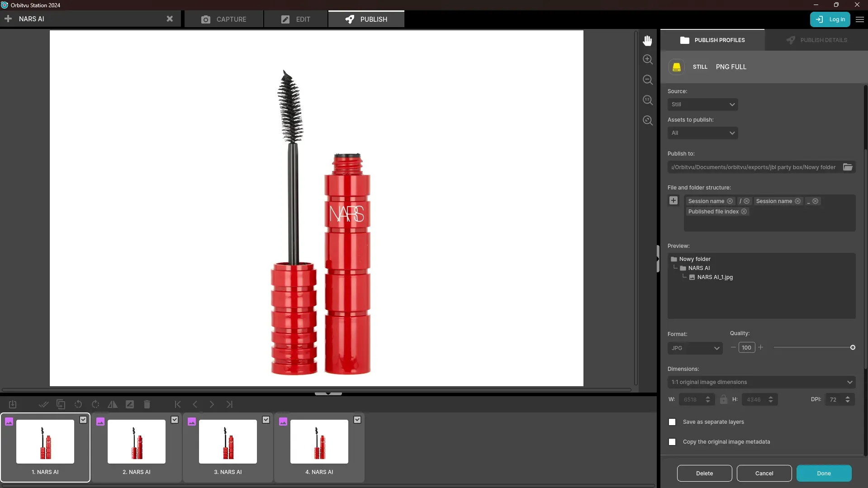The image size is (868, 488).
Task: Select the Zoom Out magnifier tool
Action: coord(647,80)
